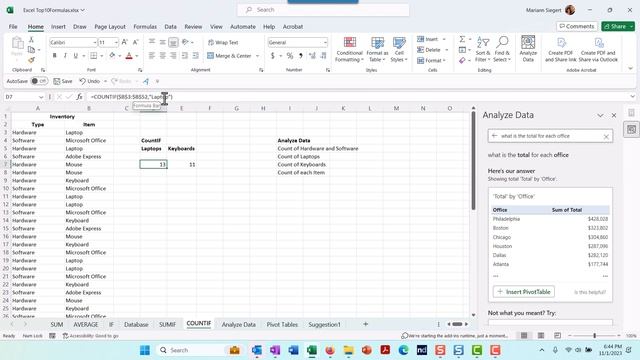Open Format as Table
This screenshot has width=640, height=360.
coord(377,49)
